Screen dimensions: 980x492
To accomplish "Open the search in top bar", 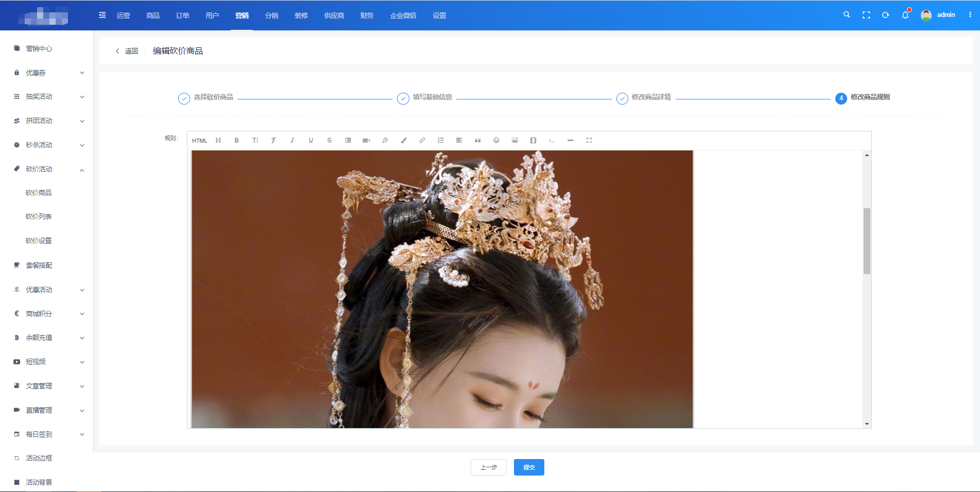I will (847, 15).
